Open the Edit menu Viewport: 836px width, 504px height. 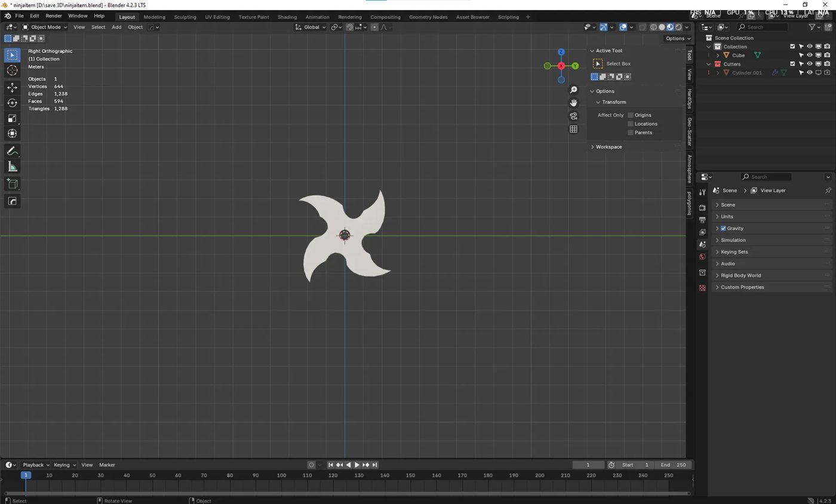pyautogui.click(x=35, y=16)
